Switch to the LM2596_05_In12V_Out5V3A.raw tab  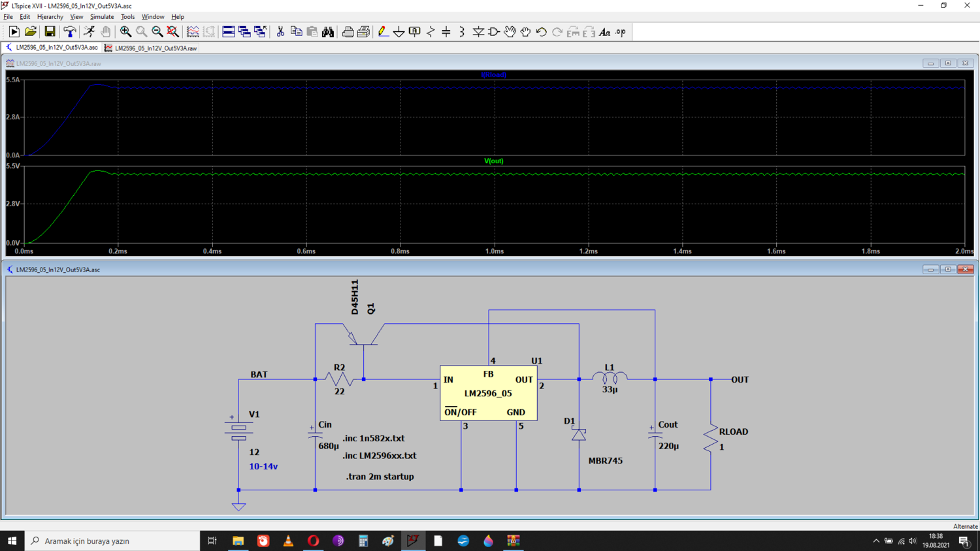[151, 48]
